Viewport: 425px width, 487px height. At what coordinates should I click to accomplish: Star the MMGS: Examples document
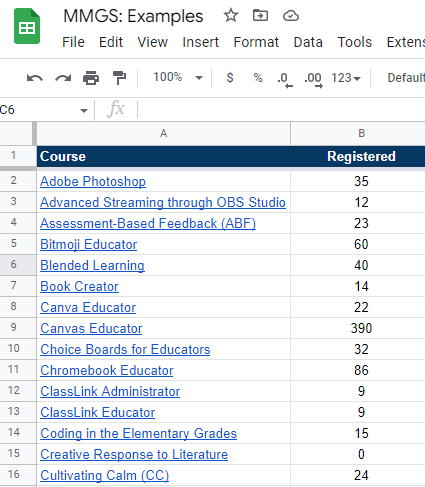pyautogui.click(x=231, y=16)
